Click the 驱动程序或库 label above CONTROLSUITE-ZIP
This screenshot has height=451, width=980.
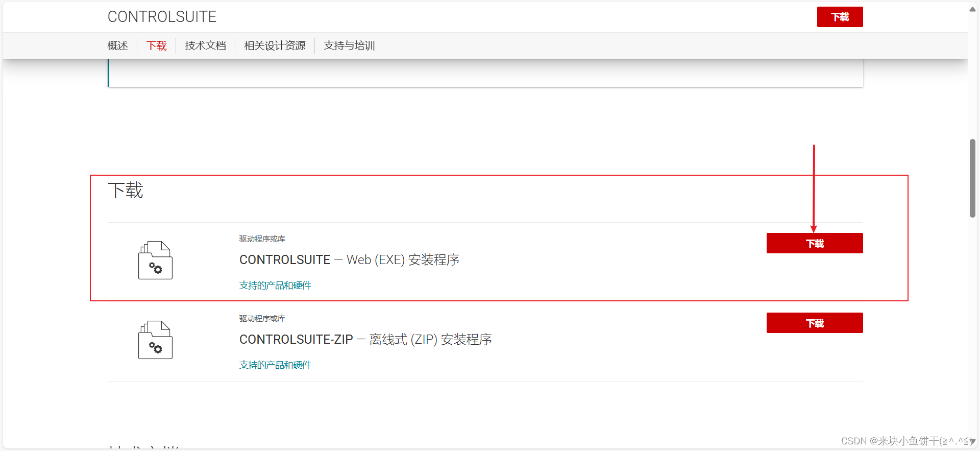click(262, 319)
